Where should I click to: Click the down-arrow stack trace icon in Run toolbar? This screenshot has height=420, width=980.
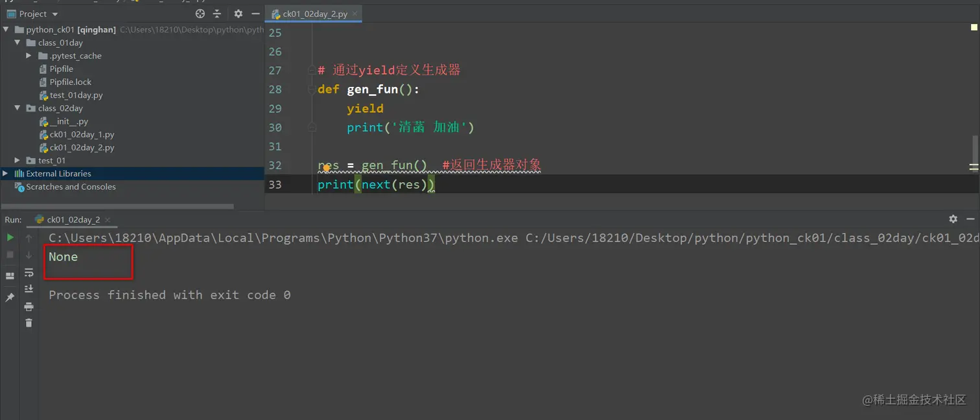[29, 255]
